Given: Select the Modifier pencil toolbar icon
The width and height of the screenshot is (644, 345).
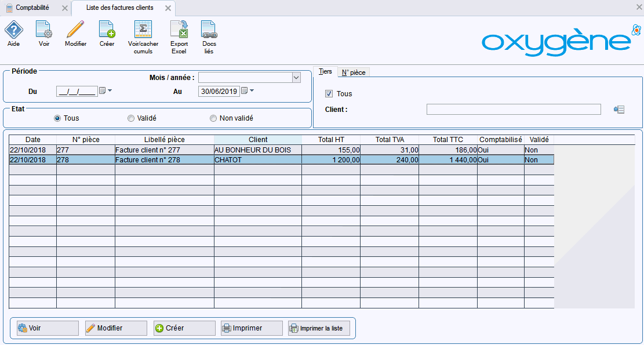Looking at the screenshot, I should click(75, 30).
